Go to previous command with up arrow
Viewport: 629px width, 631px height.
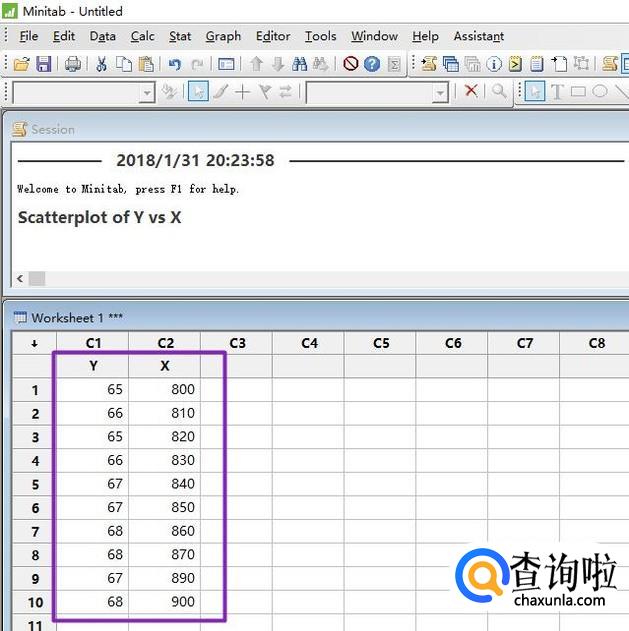click(x=256, y=64)
